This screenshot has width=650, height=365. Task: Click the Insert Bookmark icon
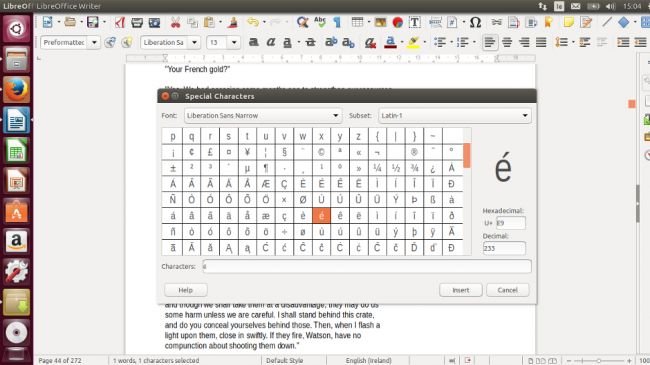(x=548, y=22)
